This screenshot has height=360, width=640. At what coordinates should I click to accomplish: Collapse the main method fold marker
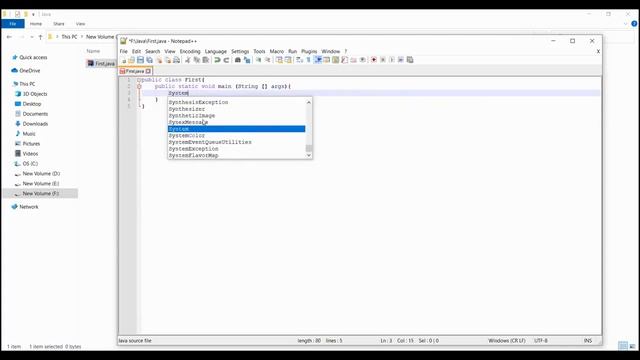point(139,87)
